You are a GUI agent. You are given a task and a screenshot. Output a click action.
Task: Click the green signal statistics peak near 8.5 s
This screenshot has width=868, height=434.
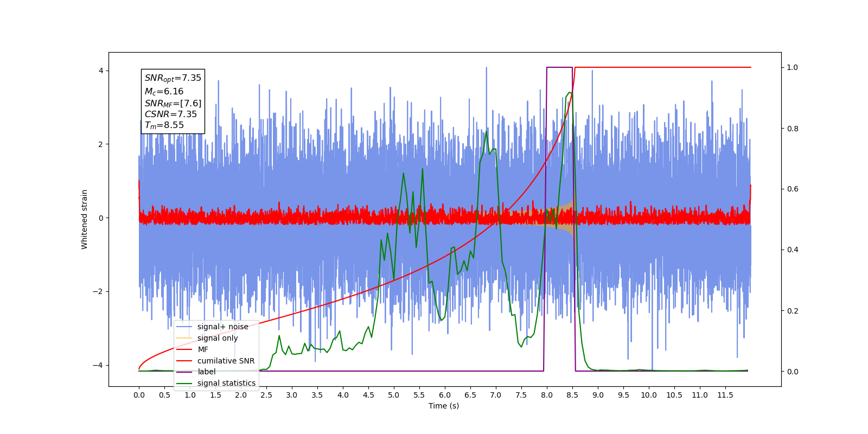tap(569, 93)
